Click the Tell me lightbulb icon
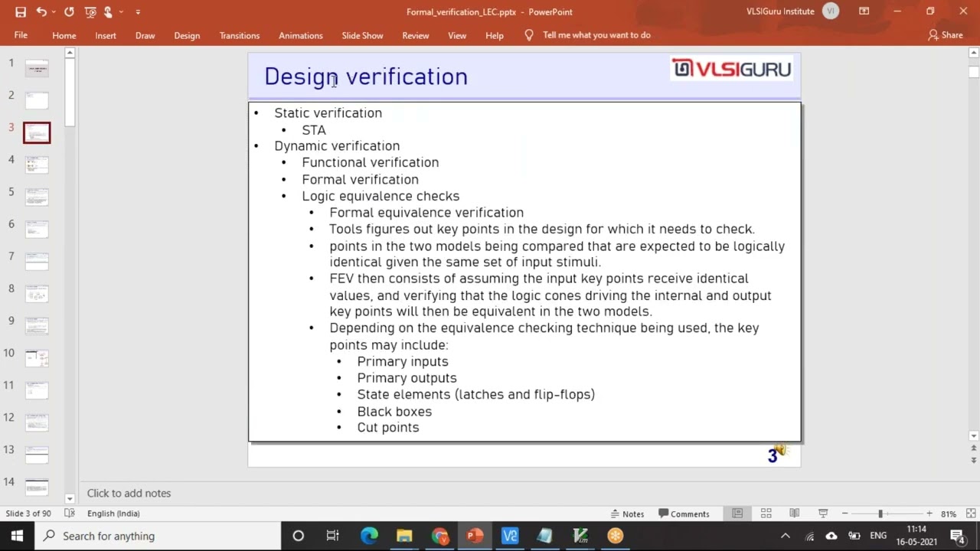The image size is (980, 551). (529, 35)
